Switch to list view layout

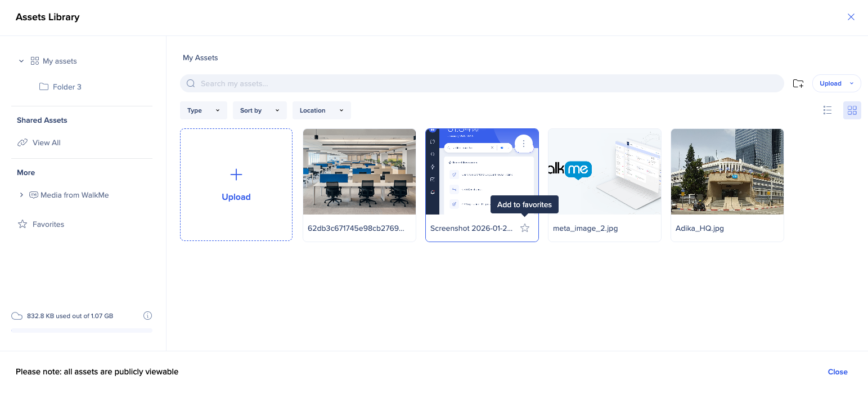(x=827, y=110)
